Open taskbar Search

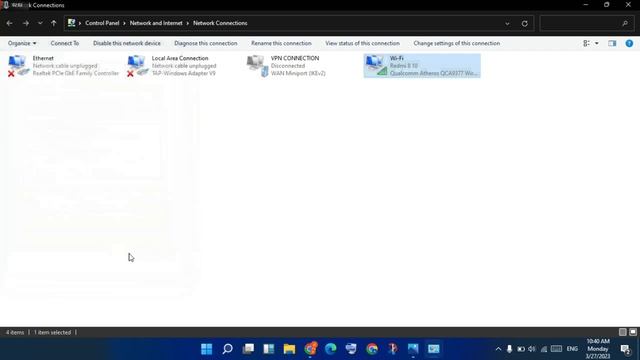pos(227,349)
